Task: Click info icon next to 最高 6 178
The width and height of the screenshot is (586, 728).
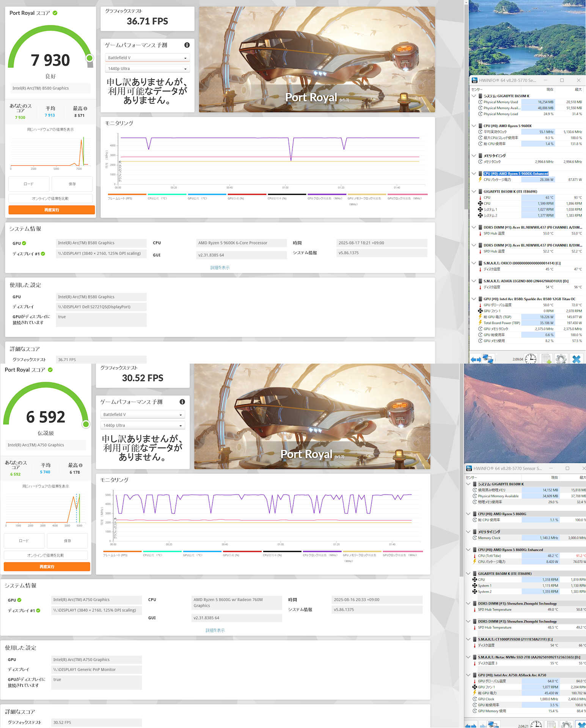Action: pyautogui.click(x=80, y=465)
